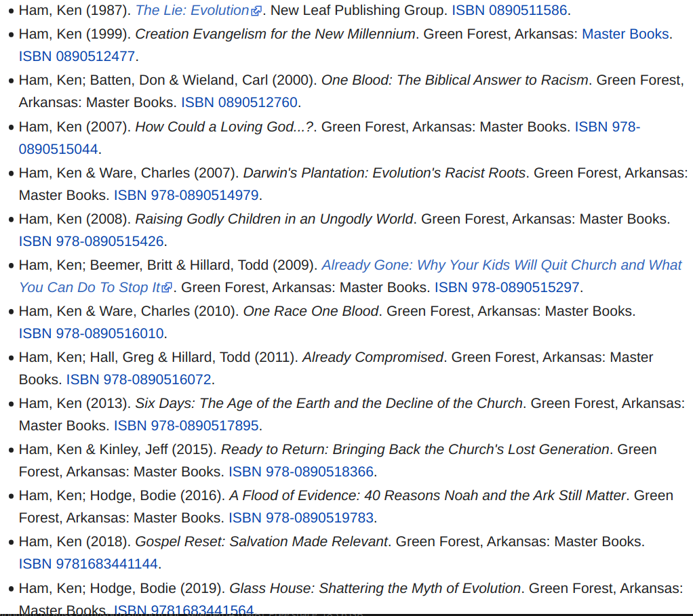Click author entry Ham, Ken (2013)
Viewport: 693px width, 616px height.
point(75,404)
